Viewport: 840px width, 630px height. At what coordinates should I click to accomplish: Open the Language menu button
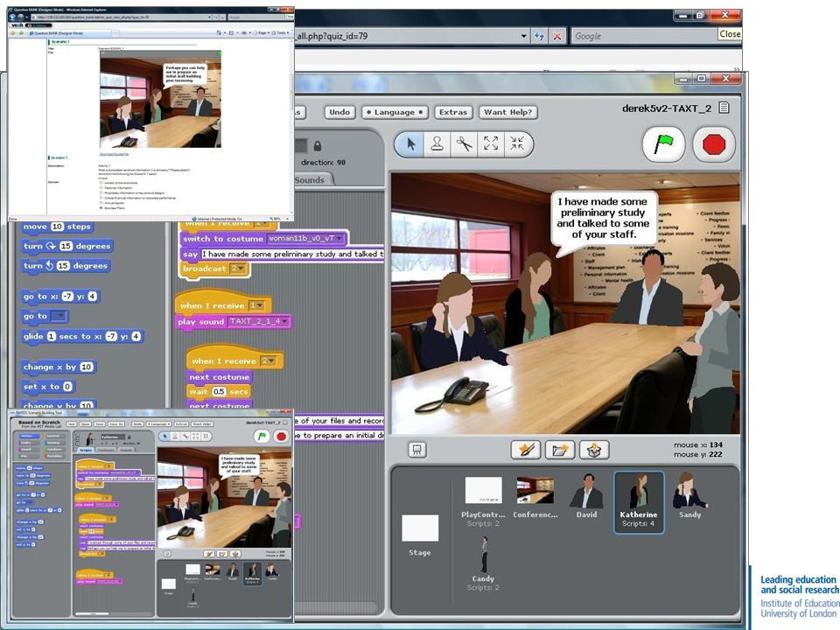point(395,112)
